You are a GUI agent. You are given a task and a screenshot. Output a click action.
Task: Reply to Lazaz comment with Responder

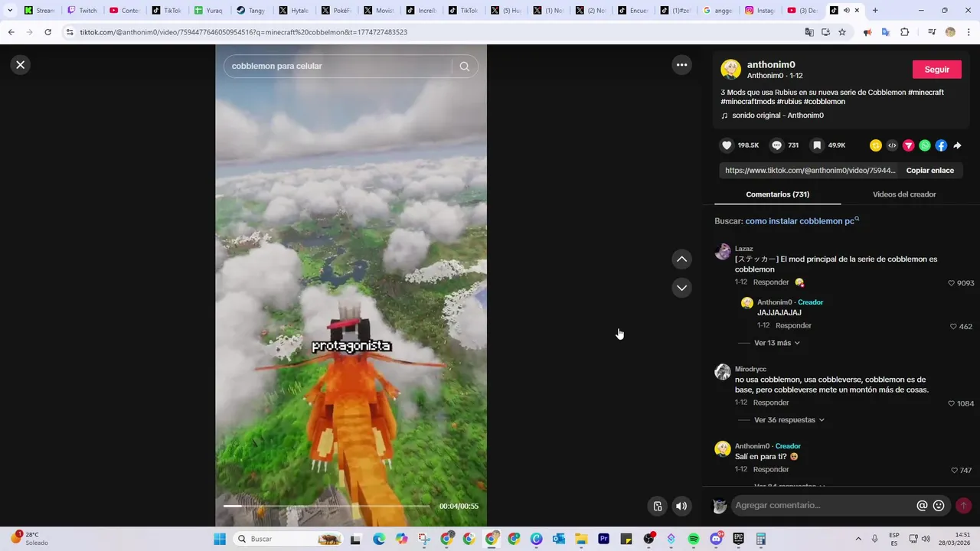click(x=771, y=282)
